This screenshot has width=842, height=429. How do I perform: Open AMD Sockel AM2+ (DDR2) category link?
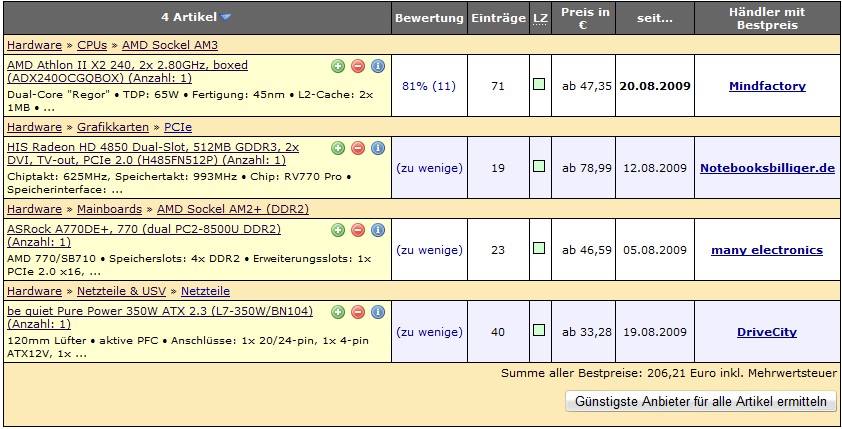(x=233, y=209)
